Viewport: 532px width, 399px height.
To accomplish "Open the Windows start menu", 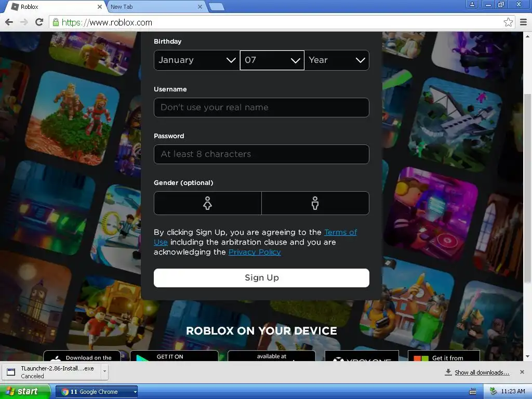I will (x=25, y=392).
